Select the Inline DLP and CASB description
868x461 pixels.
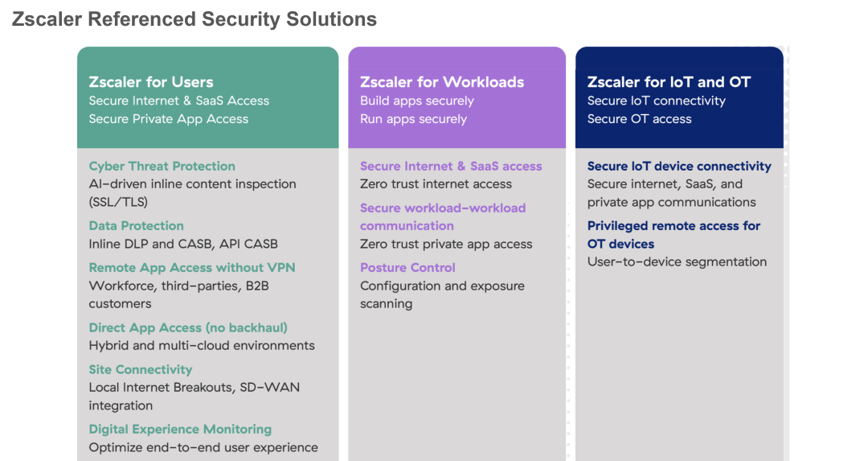pos(183,244)
